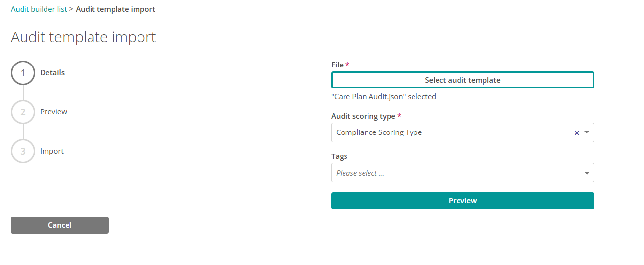
Task: Click the 'Care Plan Audit.json' selected text
Action: point(384,97)
